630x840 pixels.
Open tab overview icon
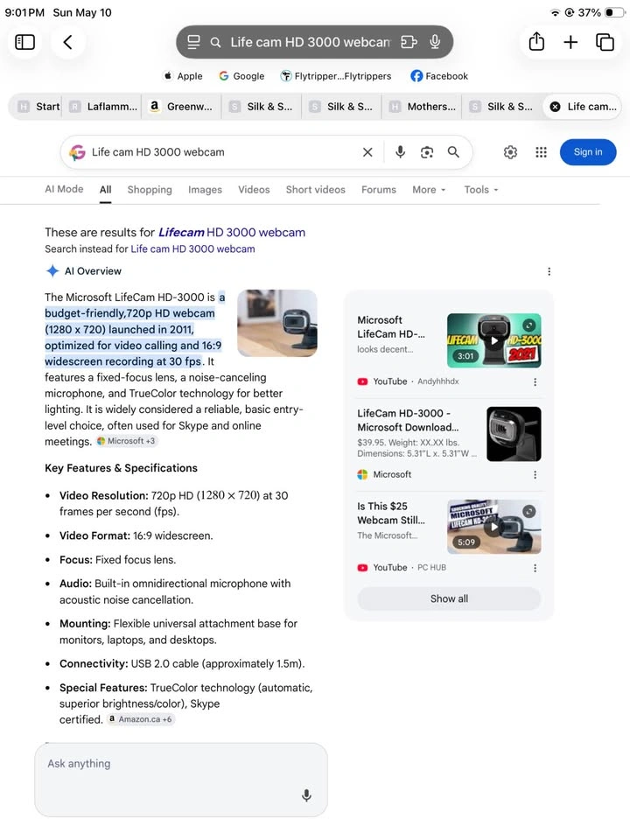pyautogui.click(x=605, y=42)
